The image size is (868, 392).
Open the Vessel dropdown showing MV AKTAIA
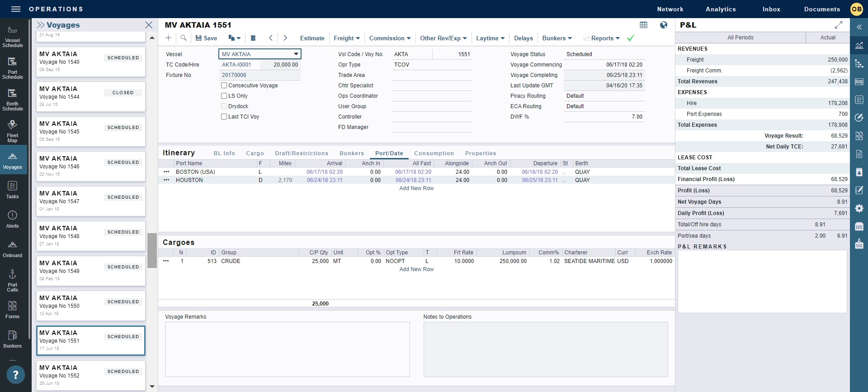(296, 54)
